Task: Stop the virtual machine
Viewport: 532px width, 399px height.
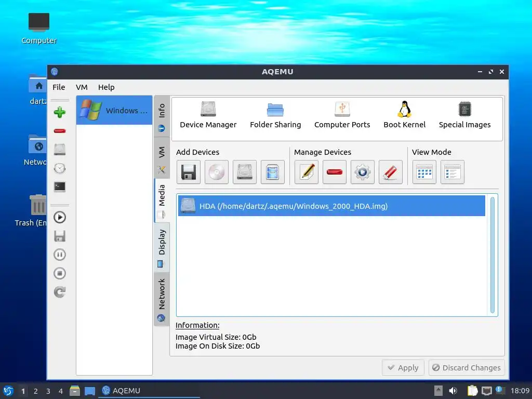Action: (x=60, y=273)
